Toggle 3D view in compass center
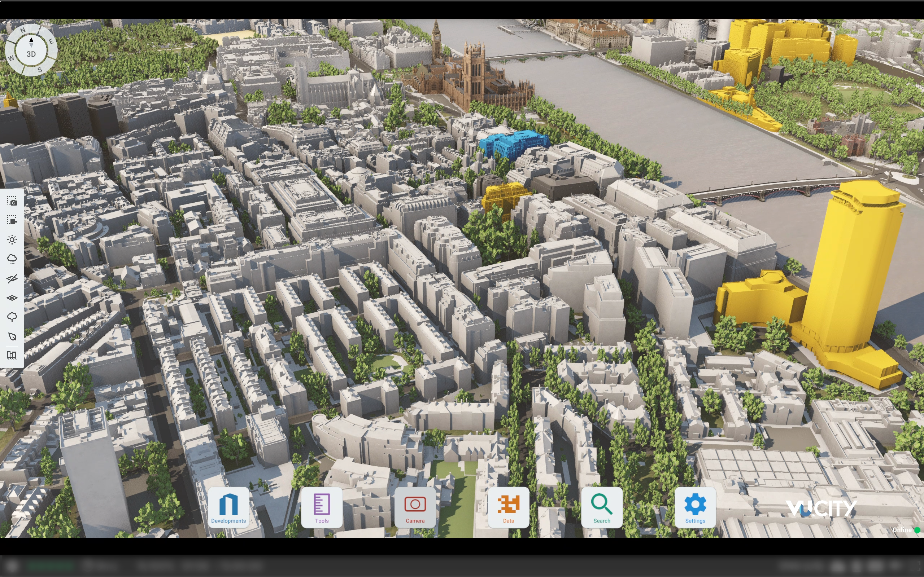This screenshot has height=577, width=924. pos(31,54)
